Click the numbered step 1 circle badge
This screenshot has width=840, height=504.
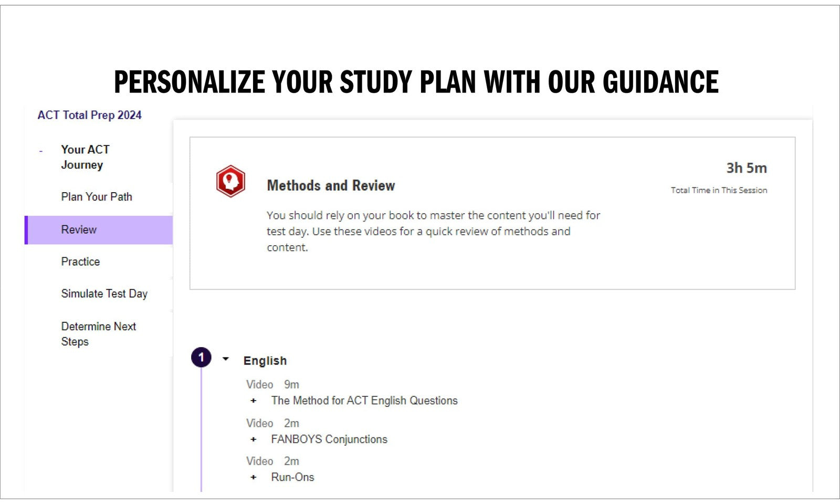201,358
